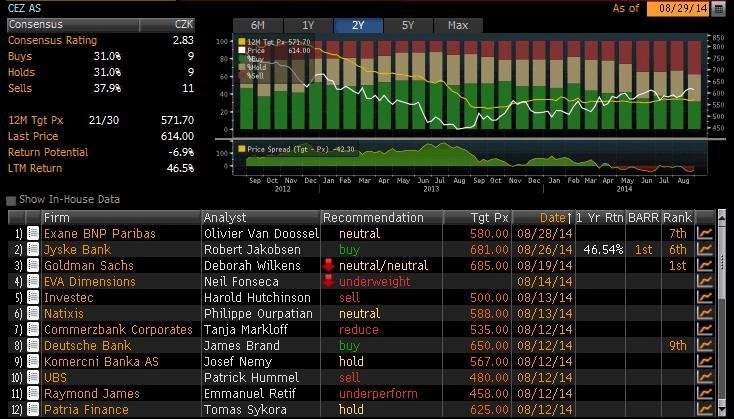Open the chart icon in the UBS row
The image size is (734, 419).
pos(705,377)
